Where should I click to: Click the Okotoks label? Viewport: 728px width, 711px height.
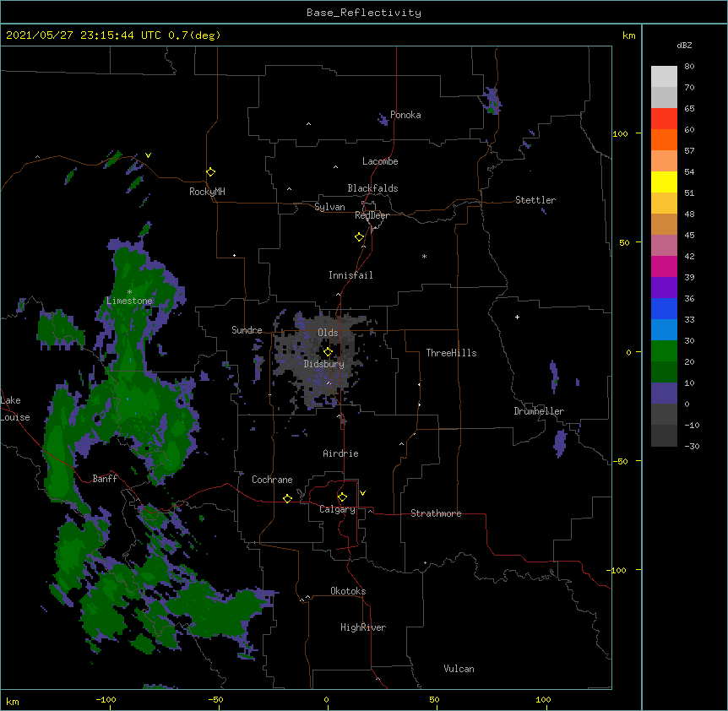click(x=348, y=591)
